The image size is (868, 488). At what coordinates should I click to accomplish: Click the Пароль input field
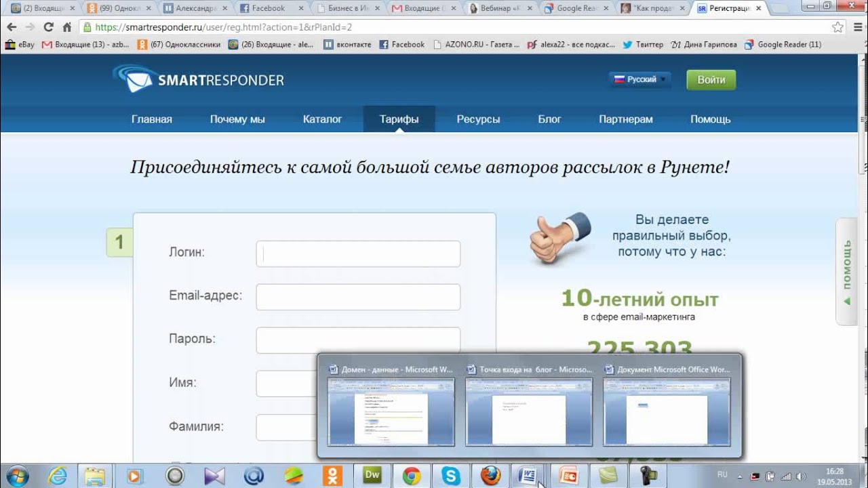coord(358,340)
